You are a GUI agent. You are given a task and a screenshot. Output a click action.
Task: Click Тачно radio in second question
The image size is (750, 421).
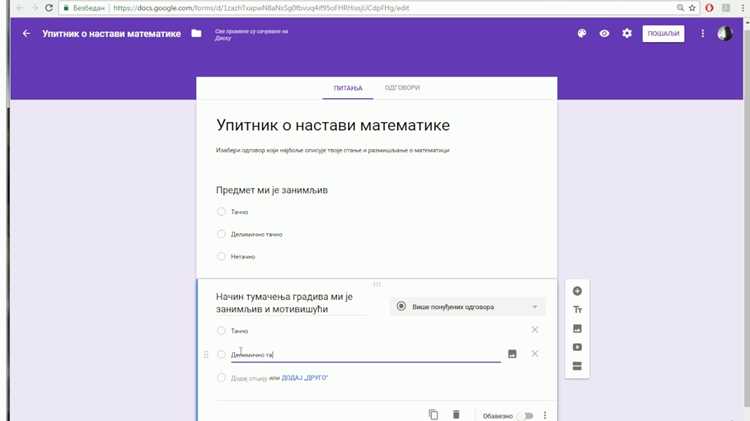pyautogui.click(x=221, y=331)
